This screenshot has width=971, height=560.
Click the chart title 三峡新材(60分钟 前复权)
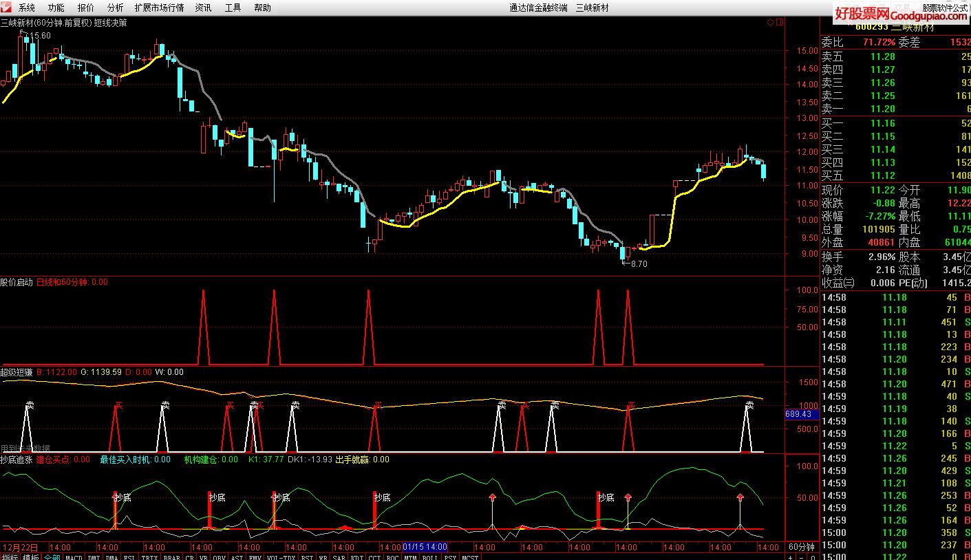click(x=45, y=22)
